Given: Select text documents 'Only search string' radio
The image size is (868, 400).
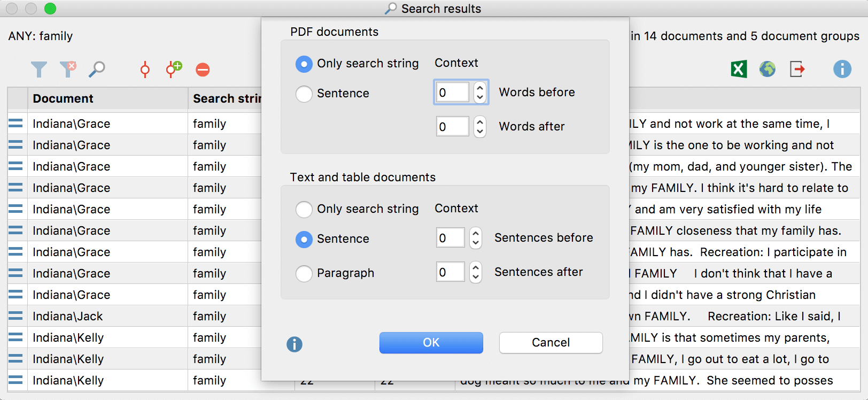Looking at the screenshot, I should [304, 210].
